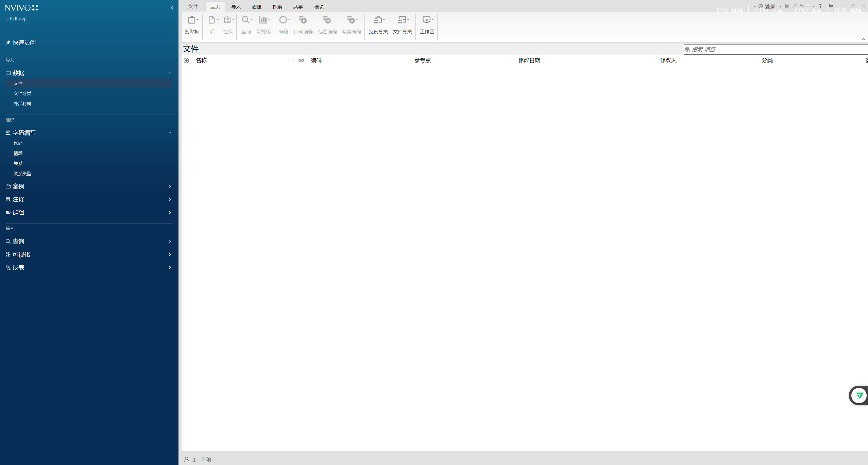Click the help question mark icon
This screenshot has height=465, width=868.
point(820,6)
